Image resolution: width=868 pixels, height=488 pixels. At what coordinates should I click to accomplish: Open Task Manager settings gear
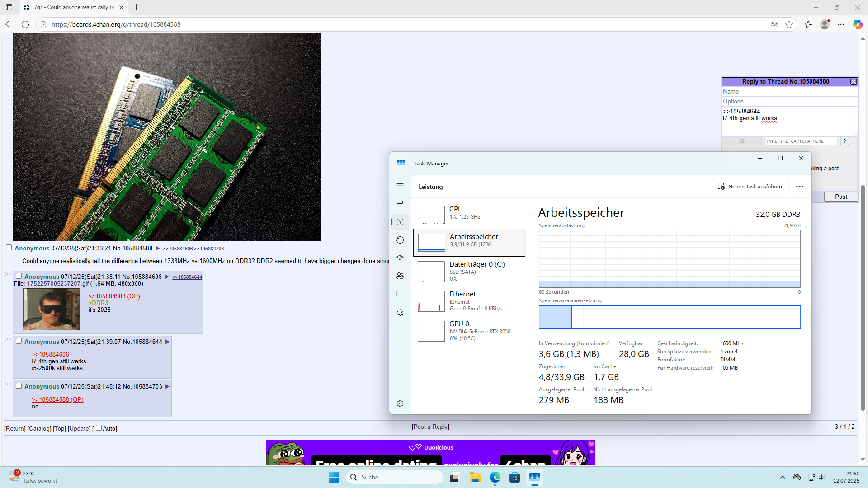coord(400,404)
